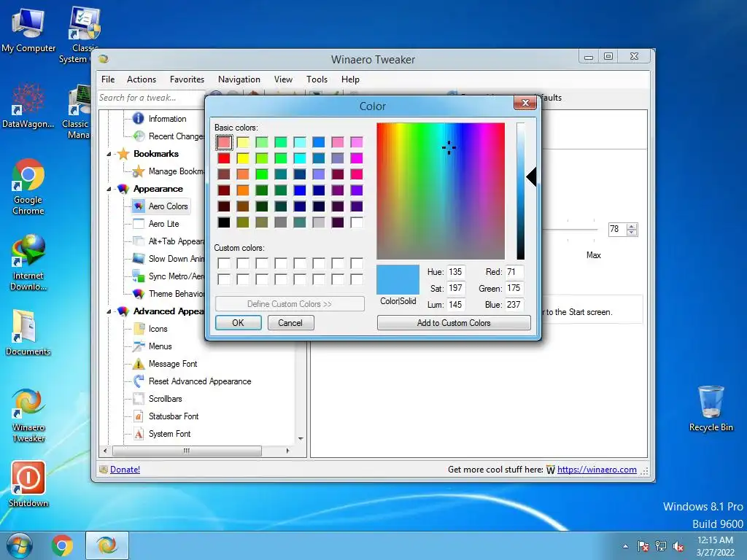
Task: Open the DataWagon desktop shortcut
Action: point(28,106)
